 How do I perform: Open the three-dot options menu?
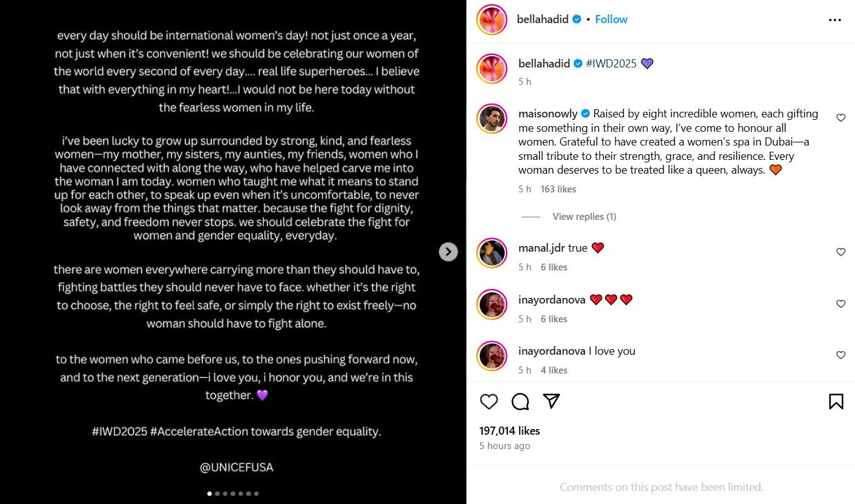coord(835,19)
